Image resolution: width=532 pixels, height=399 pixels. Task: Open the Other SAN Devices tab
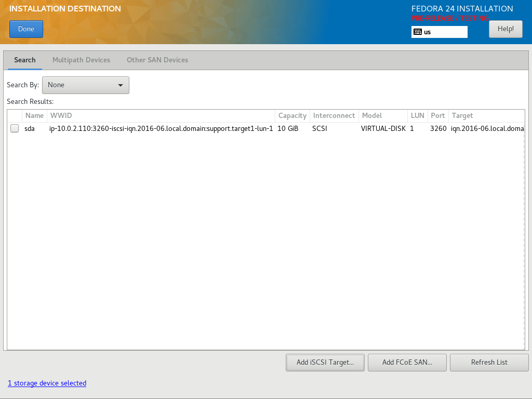click(157, 60)
